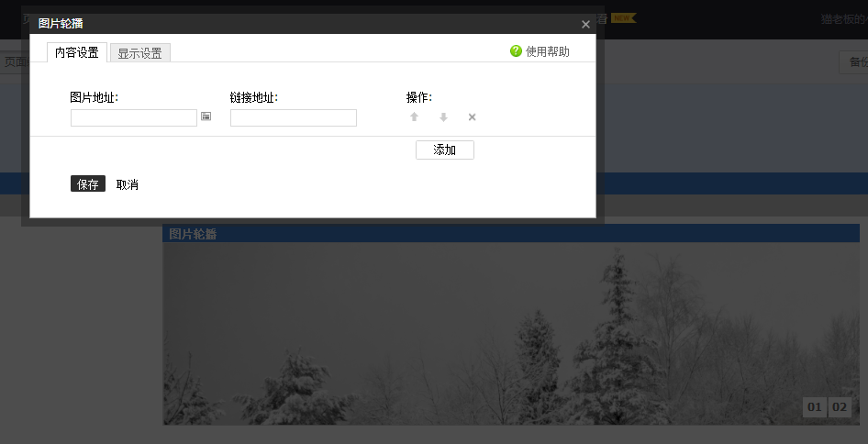Switch to the 内容设置 tab
This screenshot has width=868, height=444.
click(x=77, y=52)
